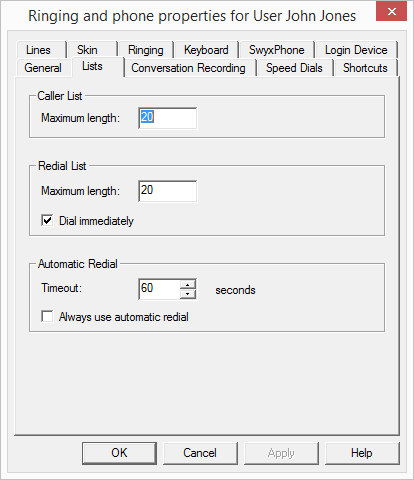The width and height of the screenshot is (414, 480).
Task: Go to the Keyboard tab
Action: [206, 50]
